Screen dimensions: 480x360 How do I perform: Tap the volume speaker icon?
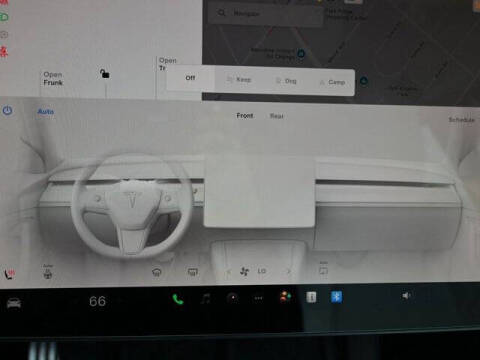(x=406, y=295)
